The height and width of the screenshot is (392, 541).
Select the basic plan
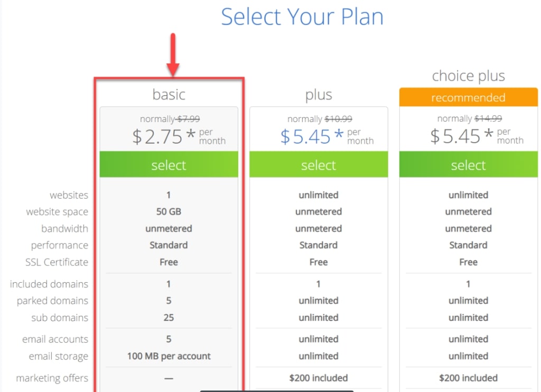169,165
